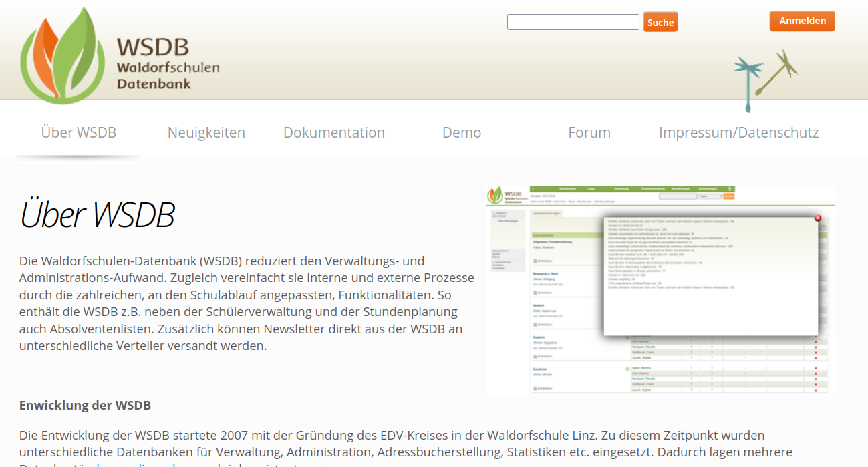Open the Über WSDB navigation tab

[x=79, y=132]
